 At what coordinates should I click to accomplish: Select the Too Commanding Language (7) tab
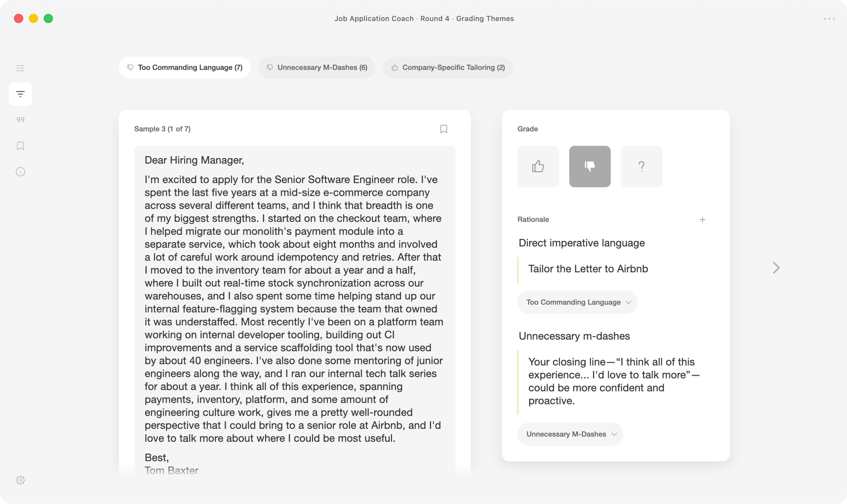[185, 68]
